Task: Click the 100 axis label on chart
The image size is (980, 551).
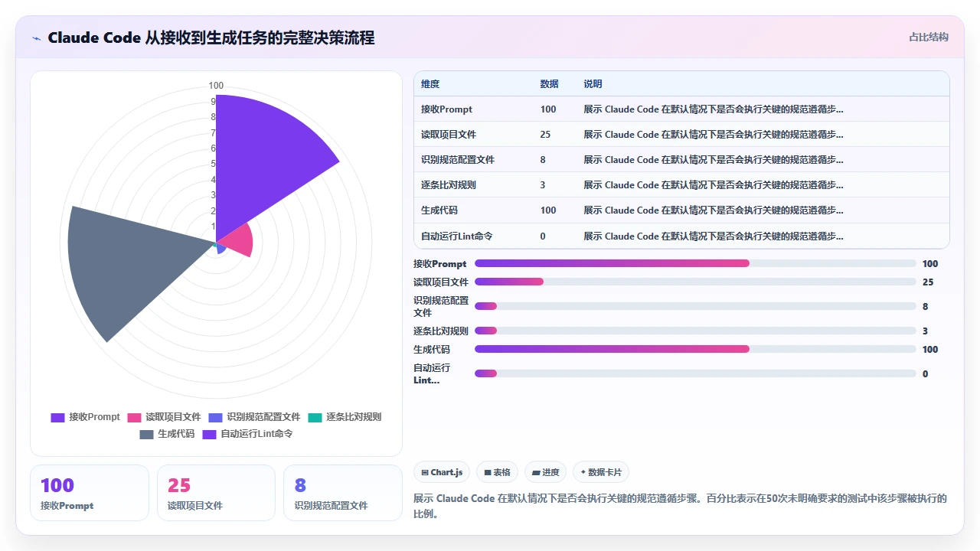Action: tap(216, 86)
